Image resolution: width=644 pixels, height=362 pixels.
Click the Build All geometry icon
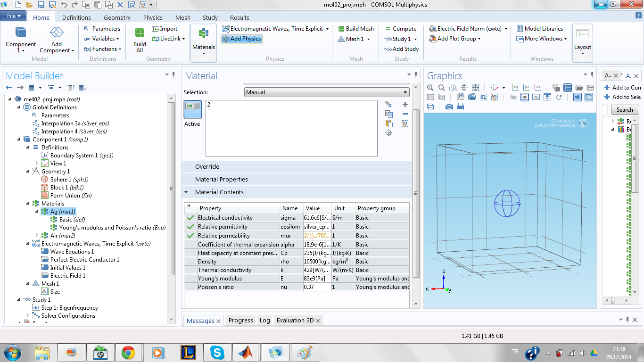click(x=140, y=40)
